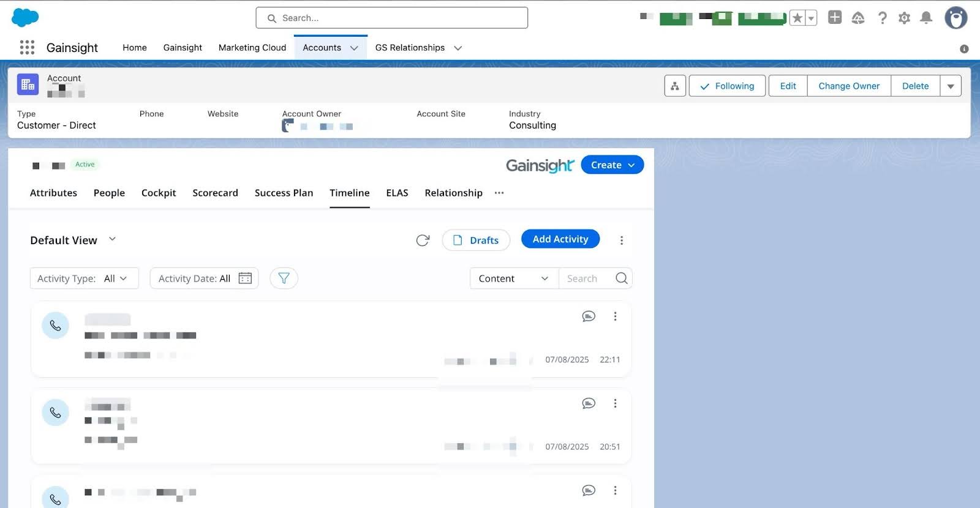This screenshot has height=508, width=980.
Task: Open the Activity Date calendar picker
Action: (245, 278)
